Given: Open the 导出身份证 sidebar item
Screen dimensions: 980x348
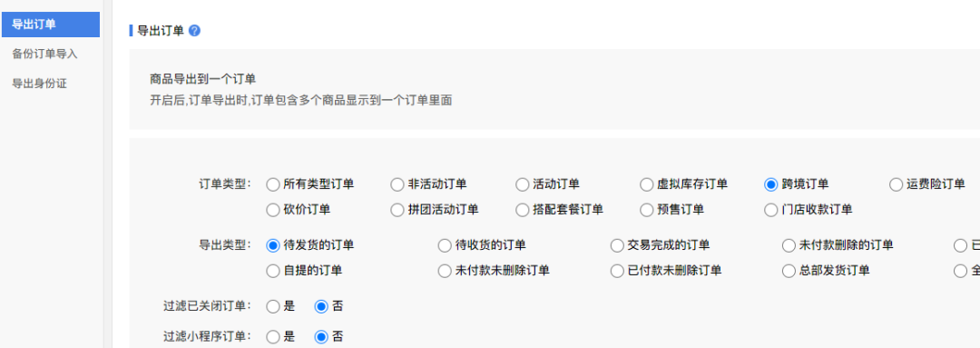Looking at the screenshot, I should click(x=39, y=84).
